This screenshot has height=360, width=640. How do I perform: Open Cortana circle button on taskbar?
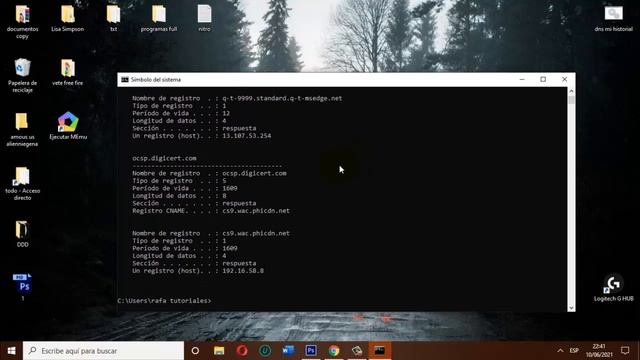pos(195,351)
